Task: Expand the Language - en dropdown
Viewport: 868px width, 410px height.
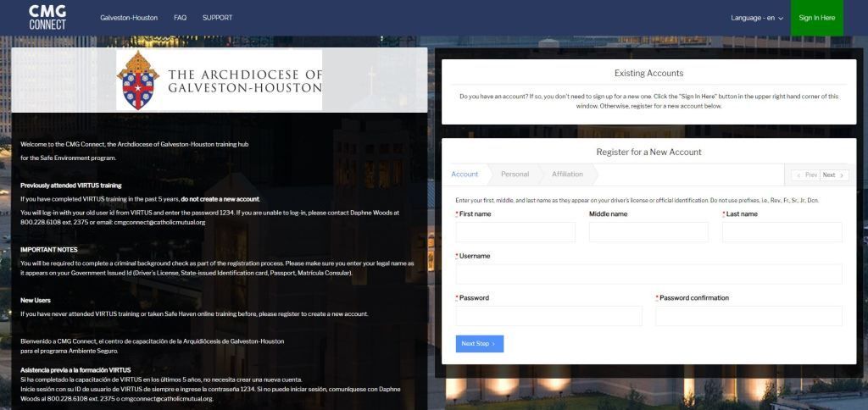Action: pyautogui.click(x=757, y=18)
